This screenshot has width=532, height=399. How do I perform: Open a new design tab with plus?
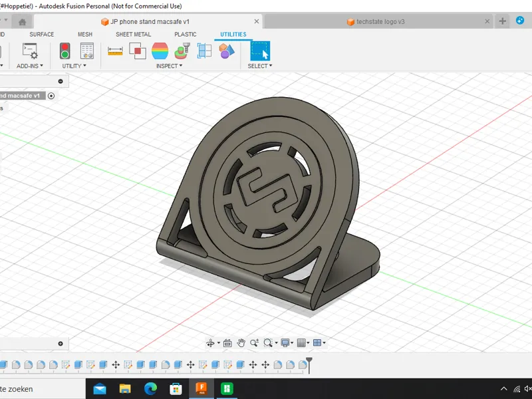[x=503, y=21]
